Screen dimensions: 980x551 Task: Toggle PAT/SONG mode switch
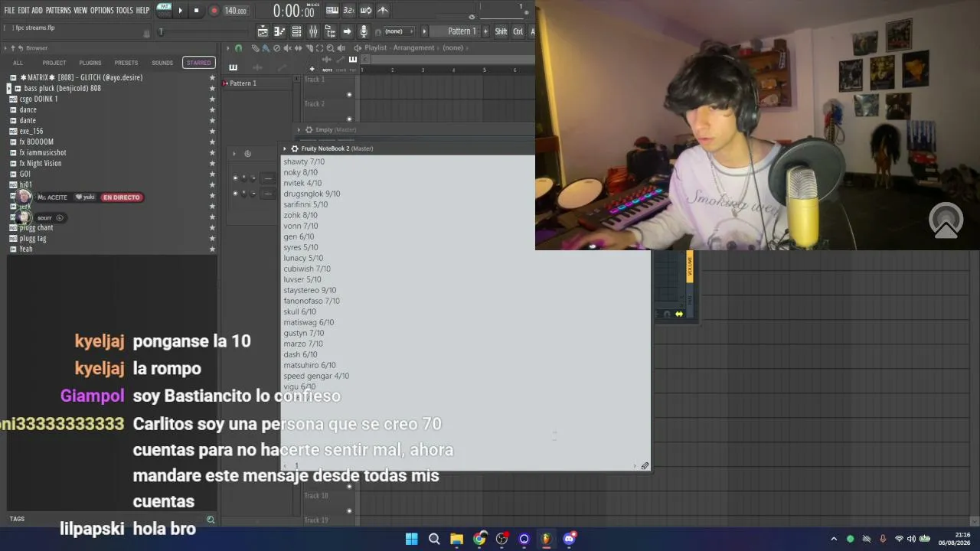click(x=164, y=10)
